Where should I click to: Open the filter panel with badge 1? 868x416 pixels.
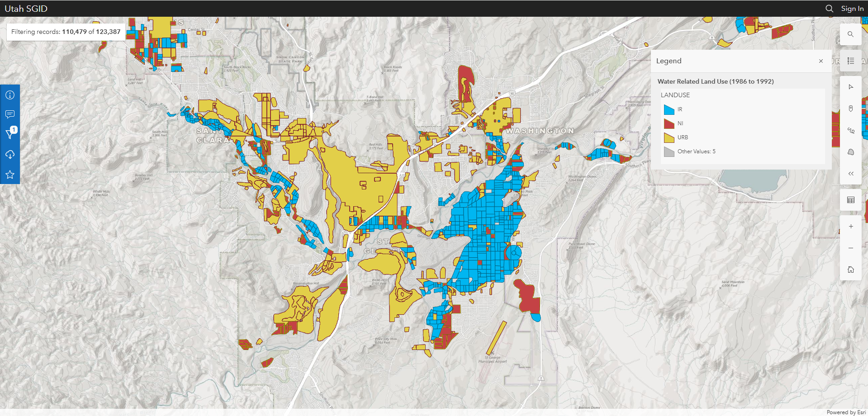click(x=10, y=134)
